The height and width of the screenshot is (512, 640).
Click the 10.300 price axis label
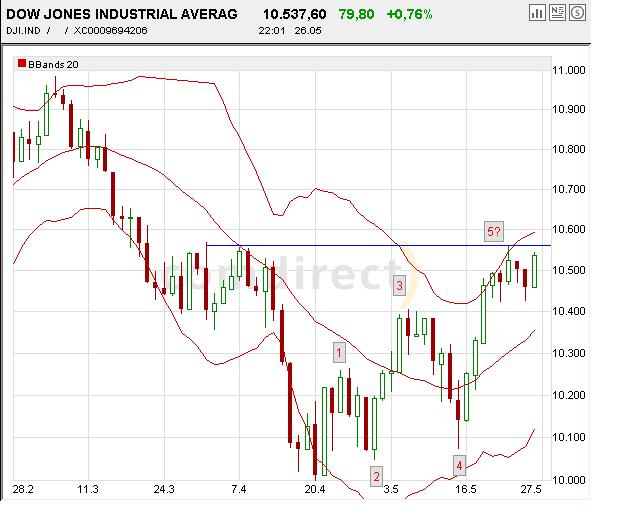click(x=569, y=353)
